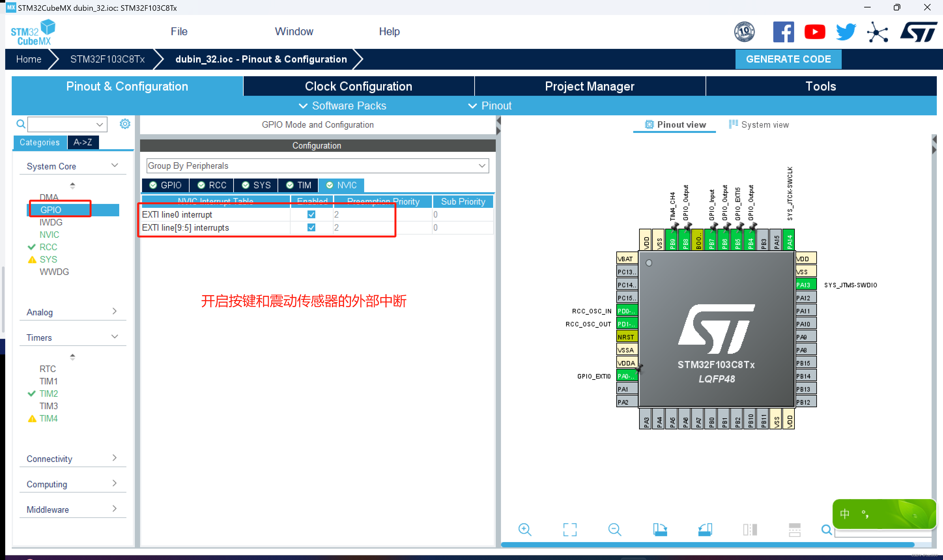Select the RCC configuration tab

(212, 185)
